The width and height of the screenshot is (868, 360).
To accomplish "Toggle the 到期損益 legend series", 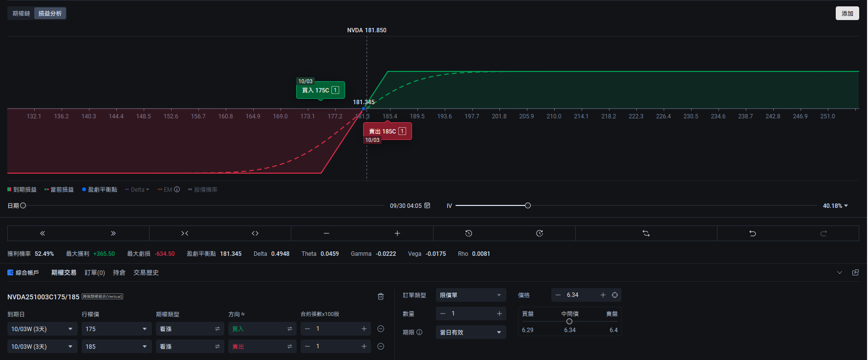I will [22, 190].
